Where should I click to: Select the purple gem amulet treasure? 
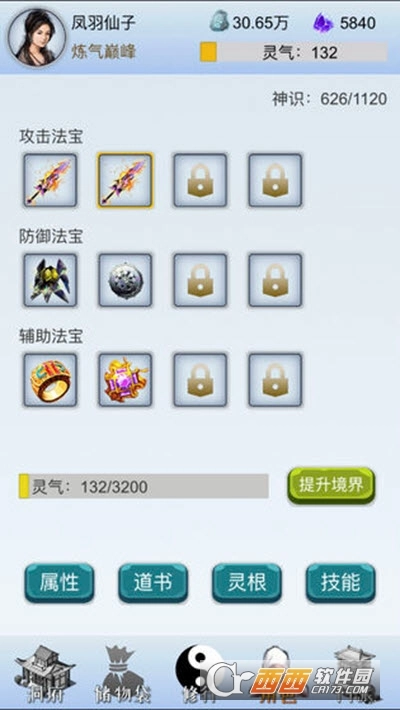[125, 379]
